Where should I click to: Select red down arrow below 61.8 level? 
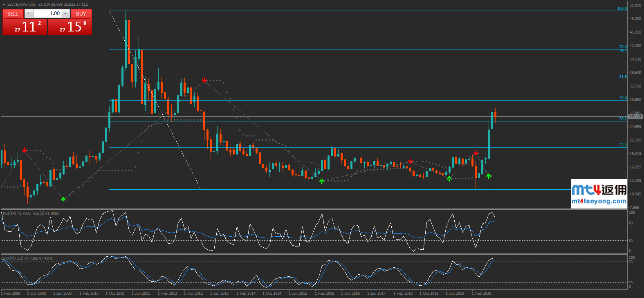click(204, 80)
